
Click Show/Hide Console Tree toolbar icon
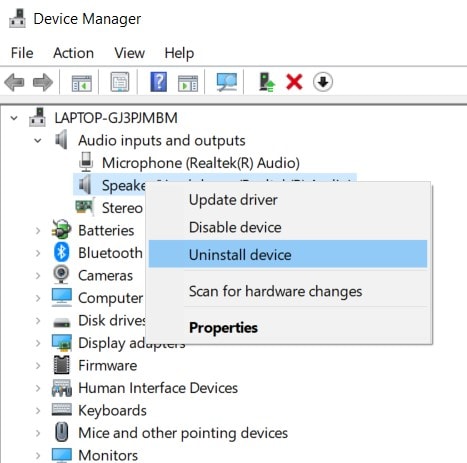(82, 83)
